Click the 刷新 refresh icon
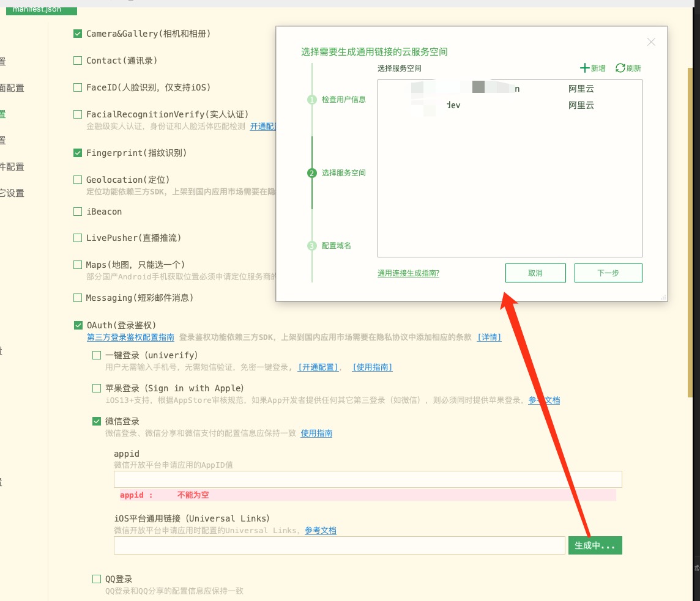Screen dimensions: 700x601 [620, 68]
